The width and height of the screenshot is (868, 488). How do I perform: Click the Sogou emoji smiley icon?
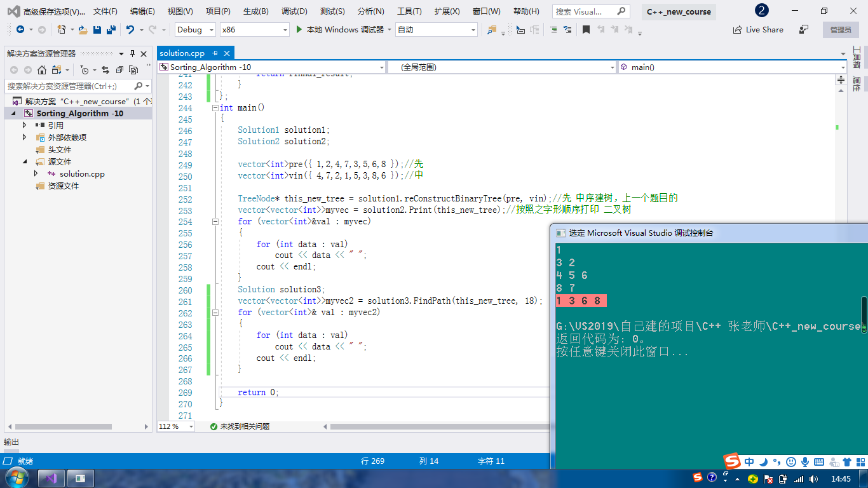pyautogui.click(x=791, y=462)
